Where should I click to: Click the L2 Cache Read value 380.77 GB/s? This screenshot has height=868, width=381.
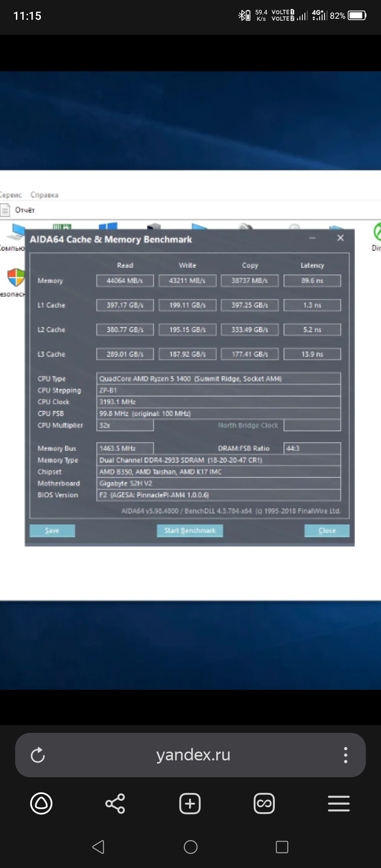coord(125,330)
